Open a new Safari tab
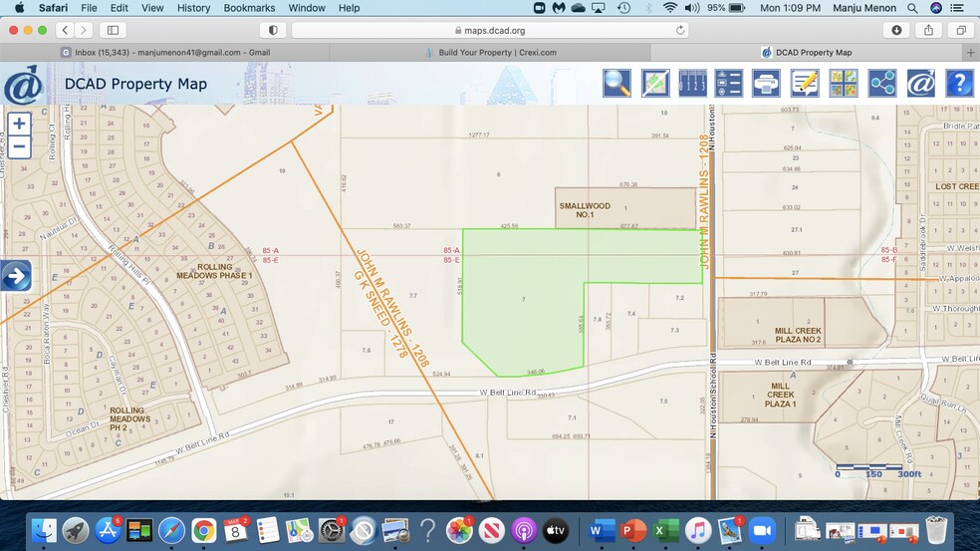Image resolution: width=980 pixels, height=551 pixels. coord(971,53)
